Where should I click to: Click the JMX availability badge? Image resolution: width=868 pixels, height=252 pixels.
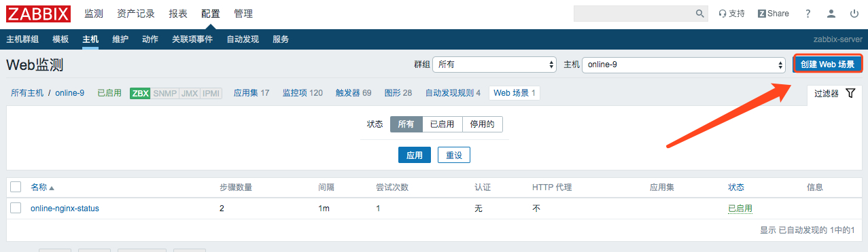[x=189, y=93]
